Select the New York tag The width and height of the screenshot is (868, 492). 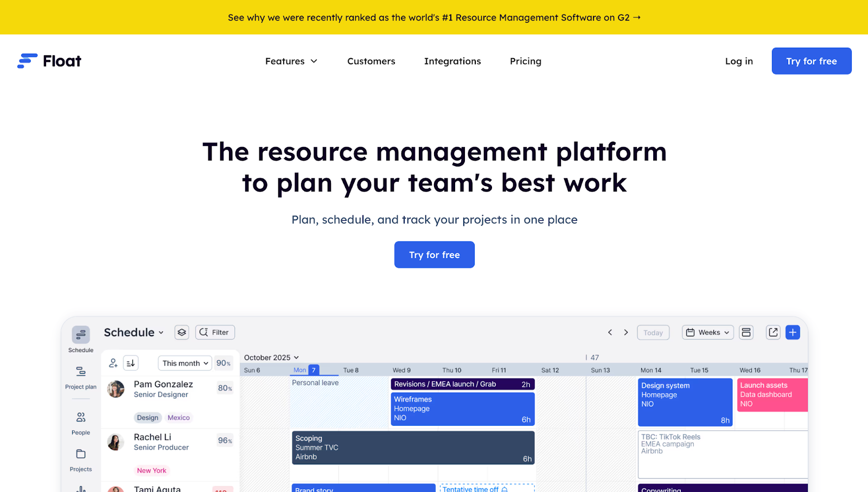[152, 470]
